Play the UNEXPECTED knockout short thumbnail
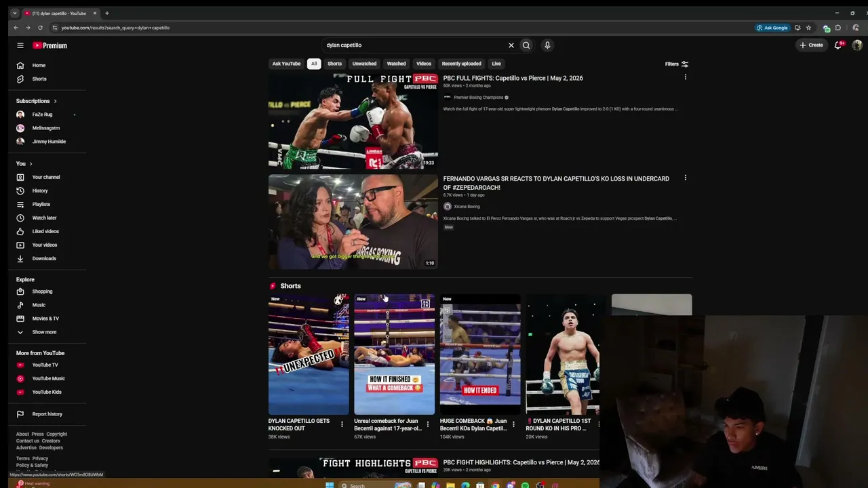The width and height of the screenshot is (868, 488). (309, 354)
